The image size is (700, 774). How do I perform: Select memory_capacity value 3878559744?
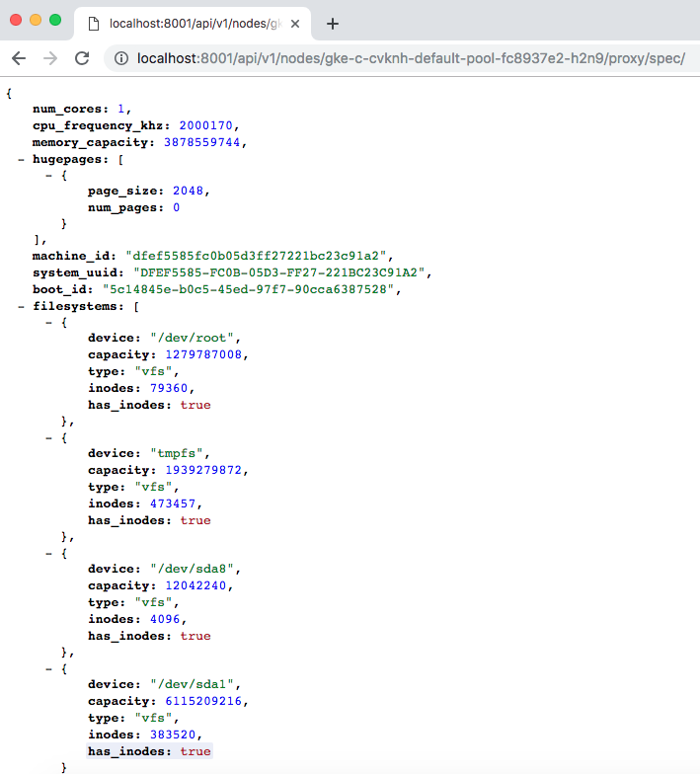pyautogui.click(x=201, y=142)
